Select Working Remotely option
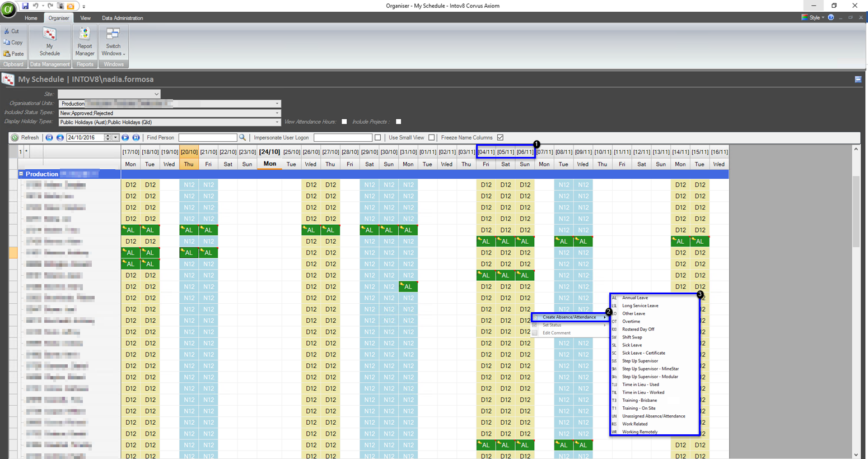The height and width of the screenshot is (459, 868). (x=640, y=432)
